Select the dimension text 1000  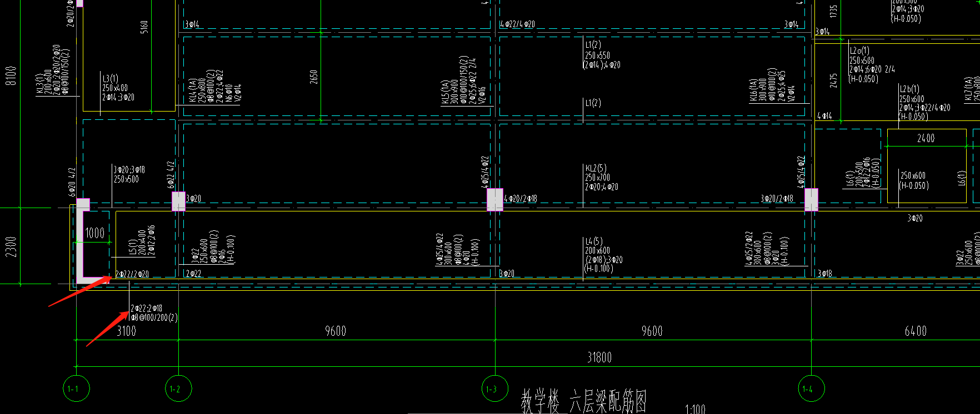(x=94, y=233)
